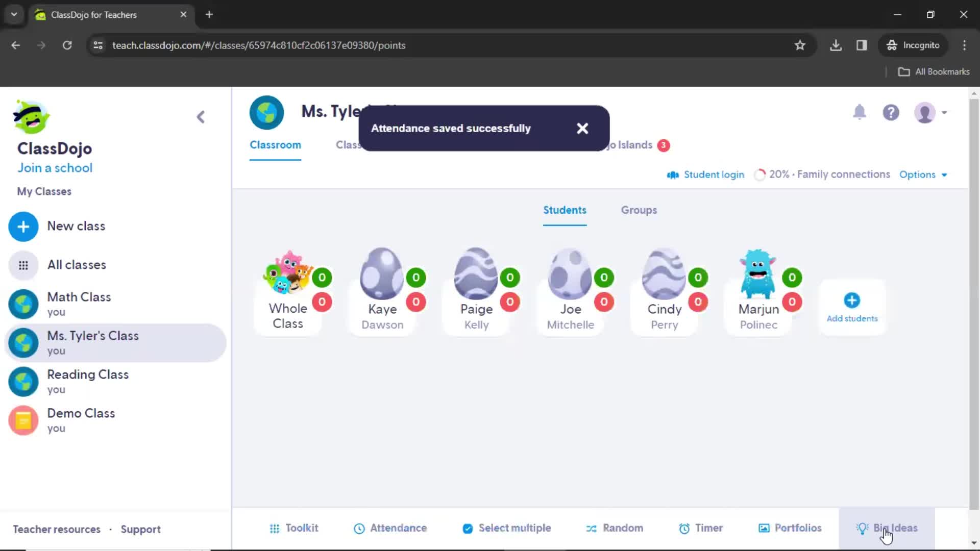Open the help question mark menu
Screen dimensions: 980x551
(892, 112)
